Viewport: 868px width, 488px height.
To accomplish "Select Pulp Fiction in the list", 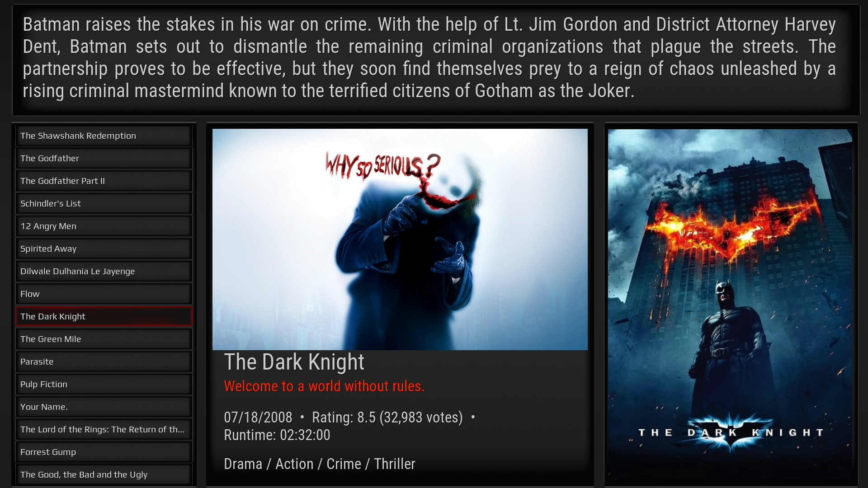I will pyautogui.click(x=104, y=384).
